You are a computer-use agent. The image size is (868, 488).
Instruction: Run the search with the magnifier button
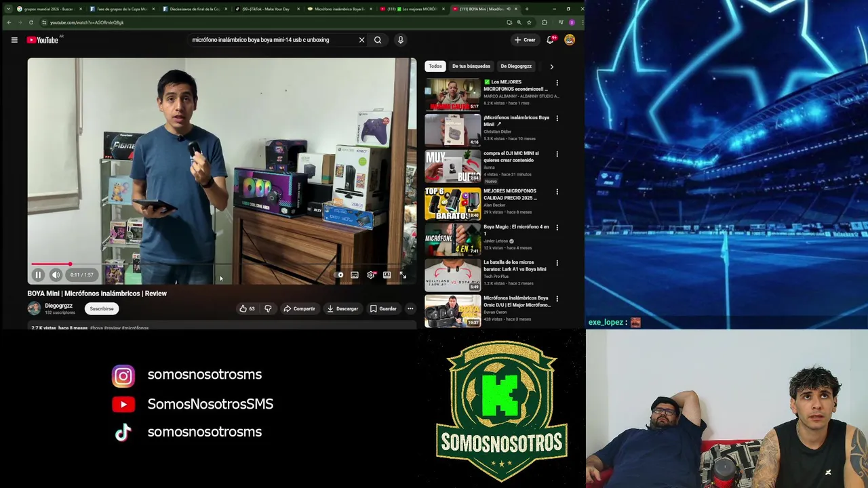[378, 40]
